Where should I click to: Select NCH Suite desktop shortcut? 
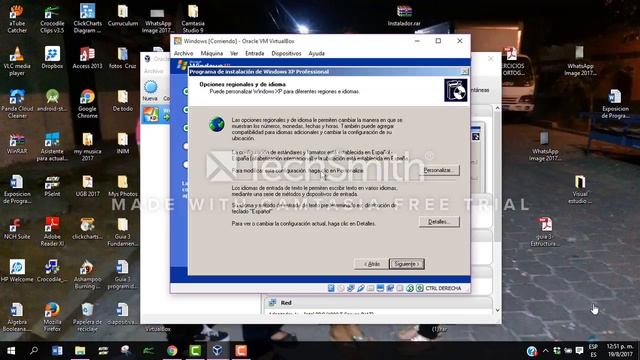tap(17, 229)
